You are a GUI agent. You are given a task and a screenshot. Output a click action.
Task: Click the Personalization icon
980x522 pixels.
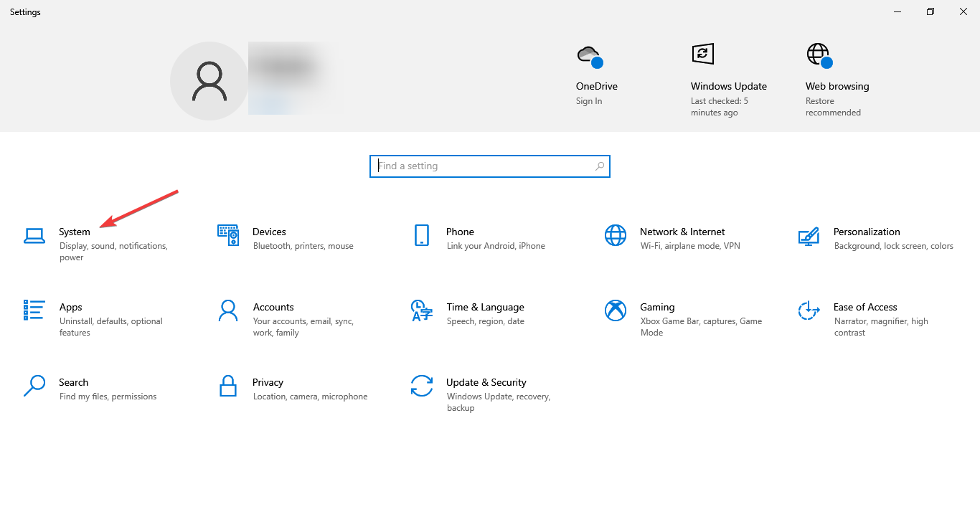point(809,235)
